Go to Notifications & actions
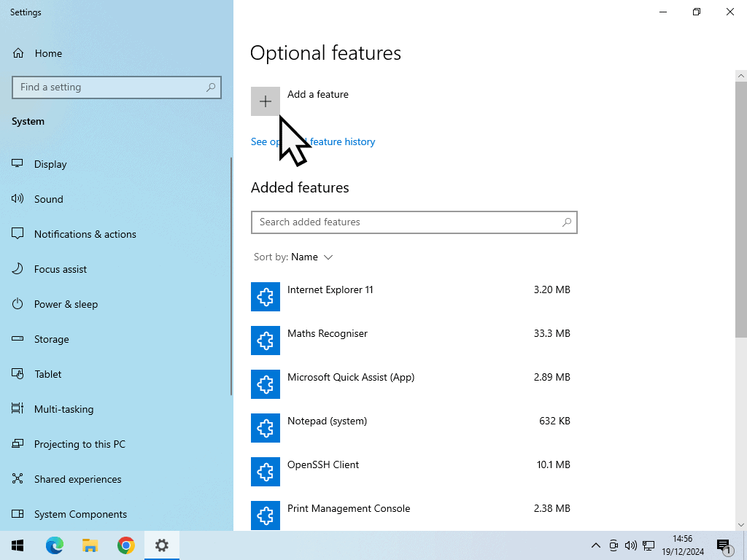The width and height of the screenshot is (747, 560). (x=74, y=234)
